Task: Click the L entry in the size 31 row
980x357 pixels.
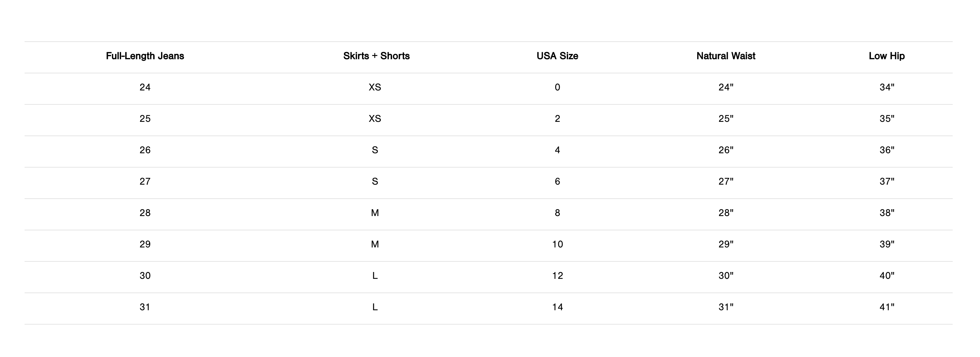Action: click(375, 307)
